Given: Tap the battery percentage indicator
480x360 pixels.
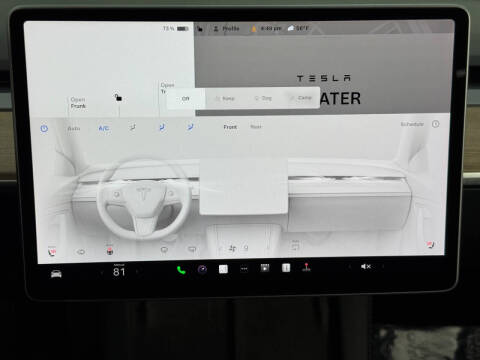Looking at the screenshot, I should tap(176, 29).
